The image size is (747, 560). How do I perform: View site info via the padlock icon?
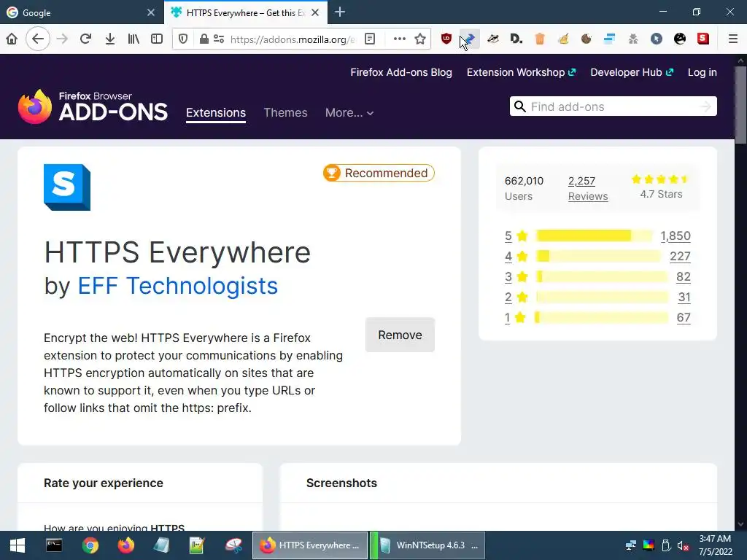(x=204, y=39)
